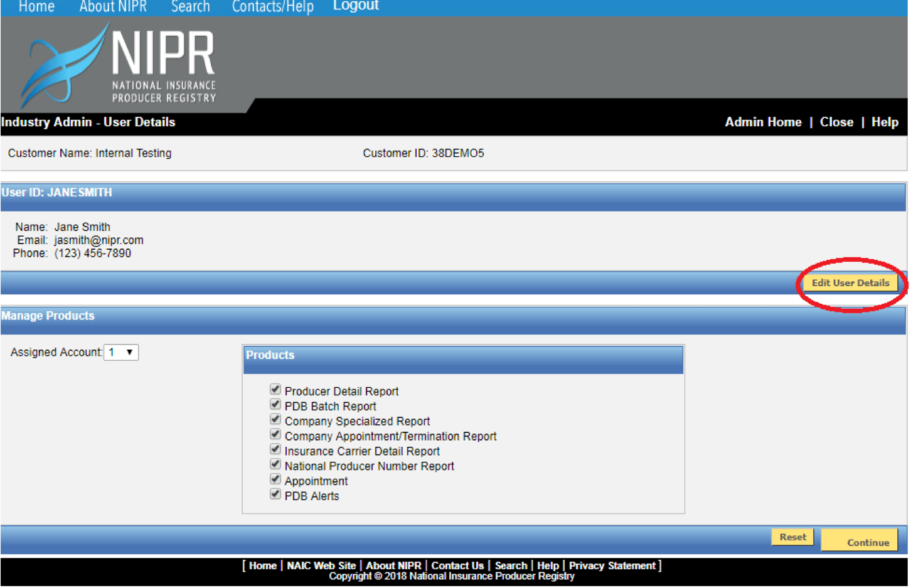Open About NIPR in top navigation
Image resolution: width=911 pixels, height=588 pixels.
pos(113,6)
